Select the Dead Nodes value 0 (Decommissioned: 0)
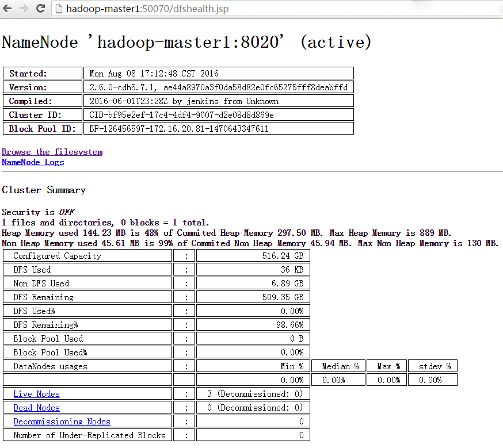503x448 pixels. pos(255,407)
